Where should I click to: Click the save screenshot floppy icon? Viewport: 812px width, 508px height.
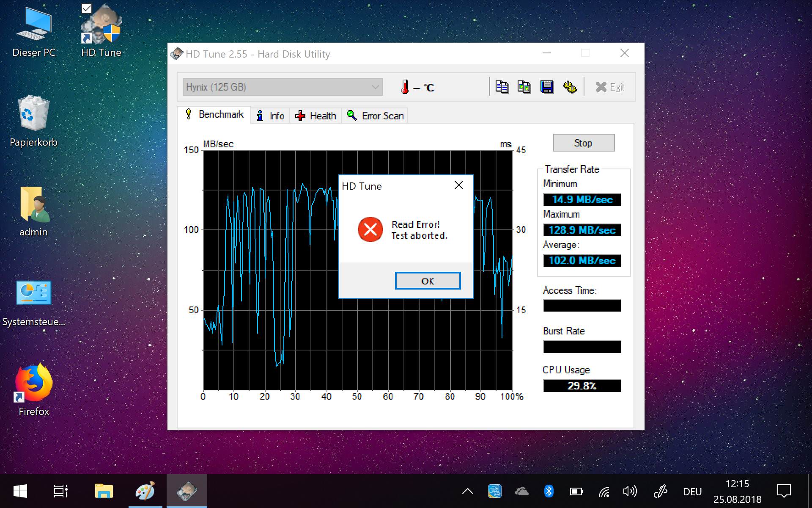pos(547,87)
